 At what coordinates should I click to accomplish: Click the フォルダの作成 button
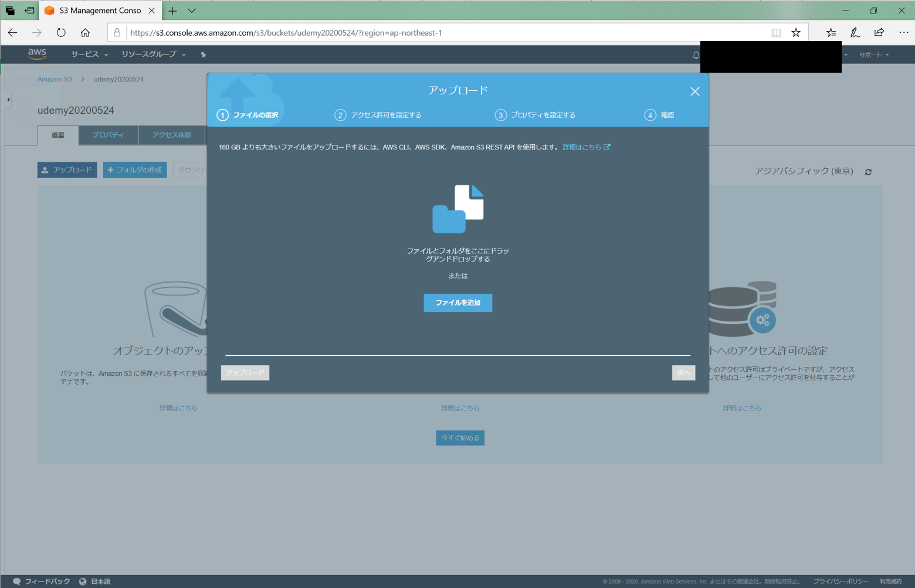click(x=135, y=170)
